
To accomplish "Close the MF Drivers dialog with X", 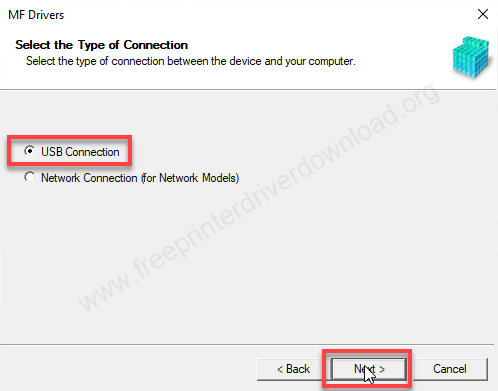I will [483, 14].
